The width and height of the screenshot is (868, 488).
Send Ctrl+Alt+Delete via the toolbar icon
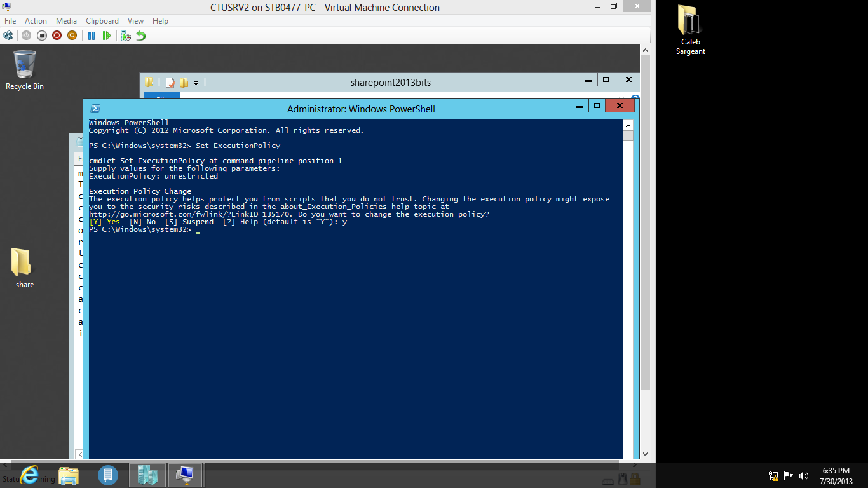click(9, 36)
